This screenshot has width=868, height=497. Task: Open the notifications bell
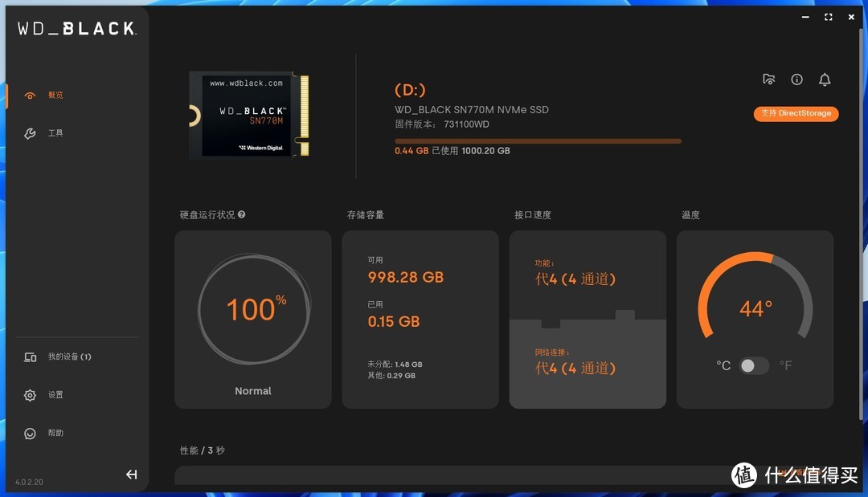point(825,79)
